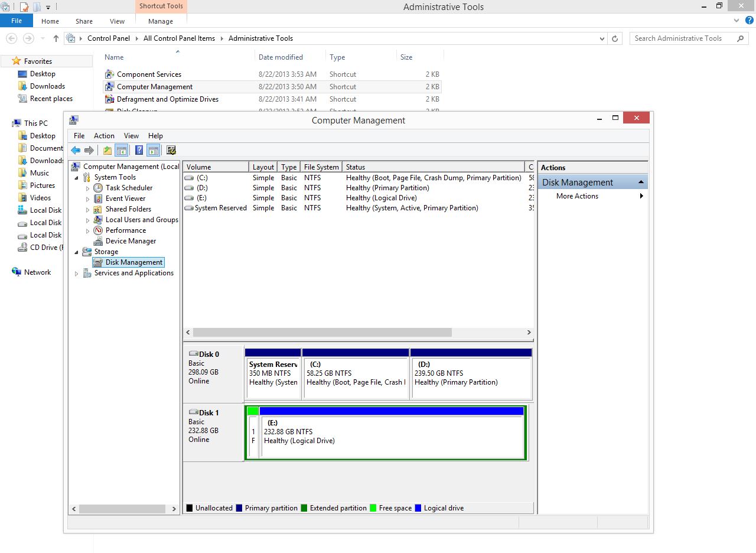The width and height of the screenshot is (756, 553).
Task: Select the (D:) partition block on Disk 0
Action: click(x=471, y=373)
